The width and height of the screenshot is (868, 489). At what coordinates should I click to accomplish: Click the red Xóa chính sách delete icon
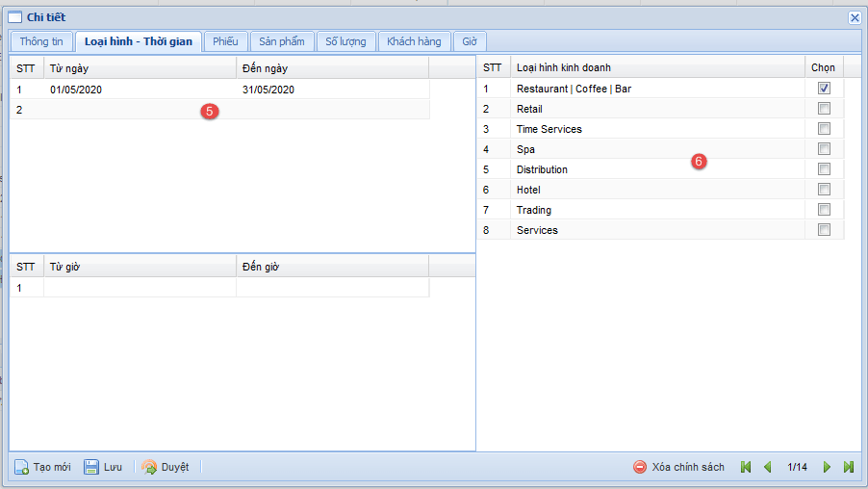tap(639, 467)
